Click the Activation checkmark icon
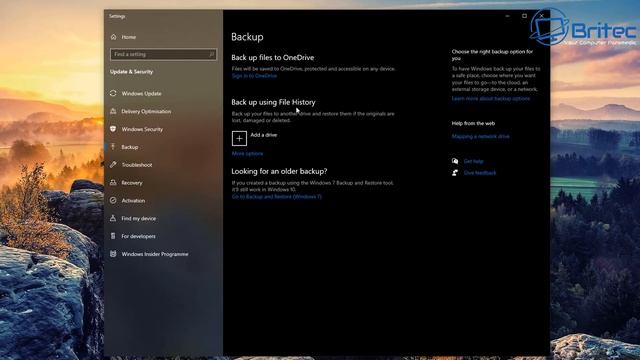Viewport: 640px width, 360px height. [x=113, y=200]
